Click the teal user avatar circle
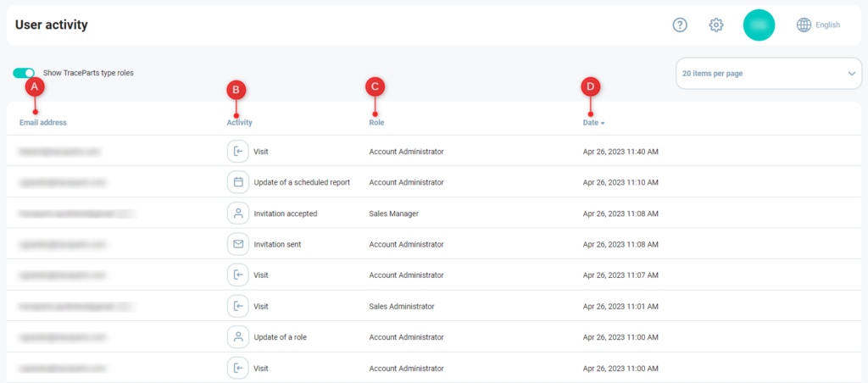This screenshot has height=383, width=868. (759, 25)
